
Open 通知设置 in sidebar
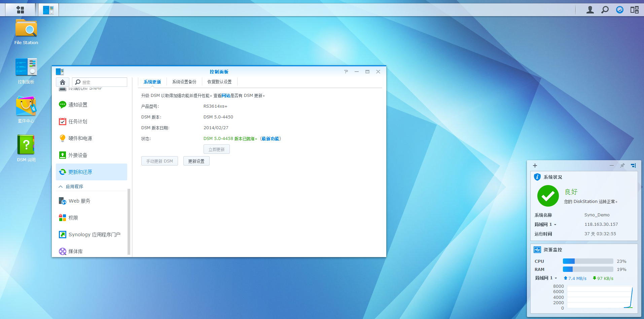(92, 105)
